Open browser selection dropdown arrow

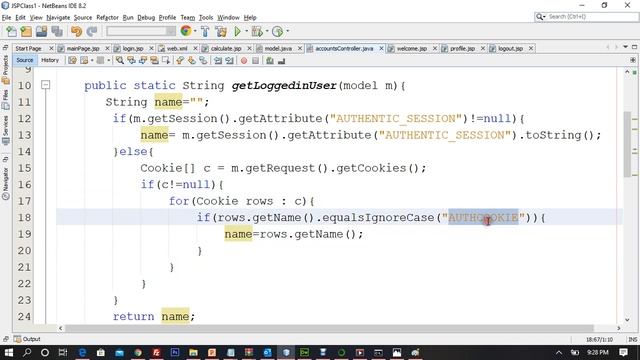coord(195,31)
